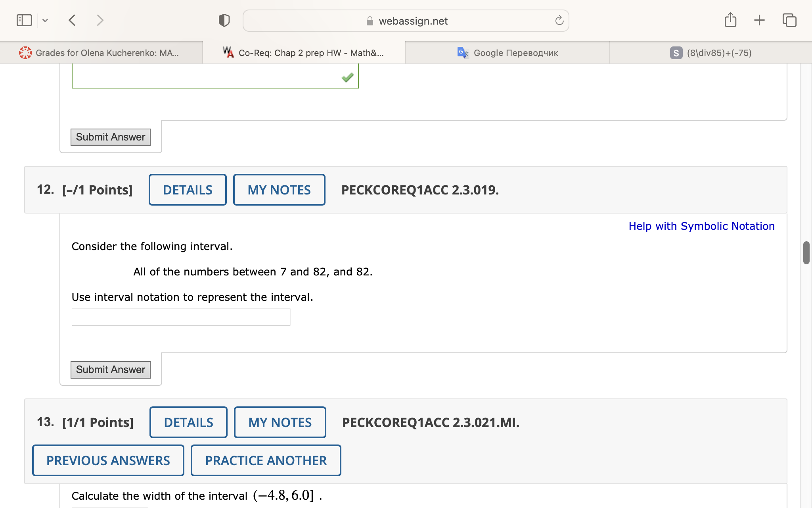Click the interval notation answer field
812x508 pixels.
point(181,317)
